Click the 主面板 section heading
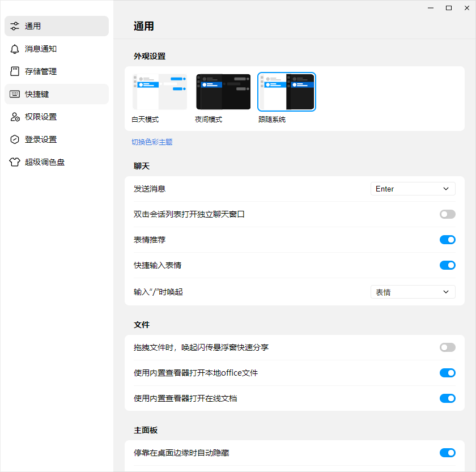The height and width of the screenshot is (472, 476). tap(146, 430)
